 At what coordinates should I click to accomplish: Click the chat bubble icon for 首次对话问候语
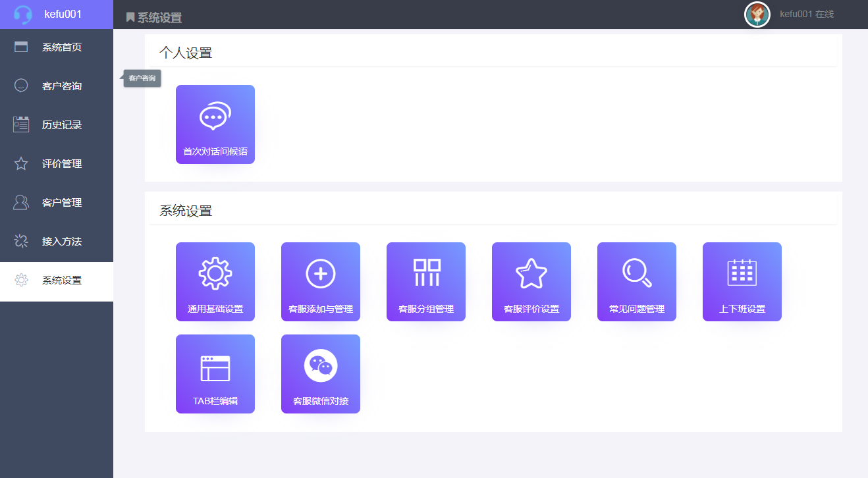[x=215, y=116]
